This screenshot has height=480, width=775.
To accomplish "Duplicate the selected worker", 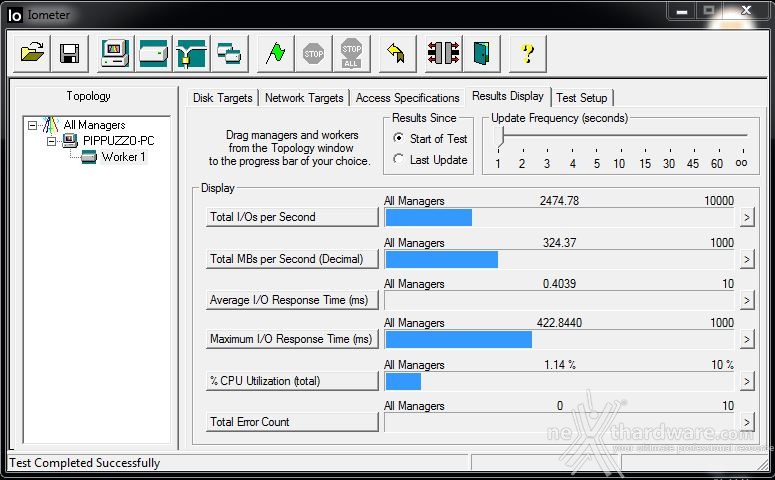I will click(x=229, y=53).
